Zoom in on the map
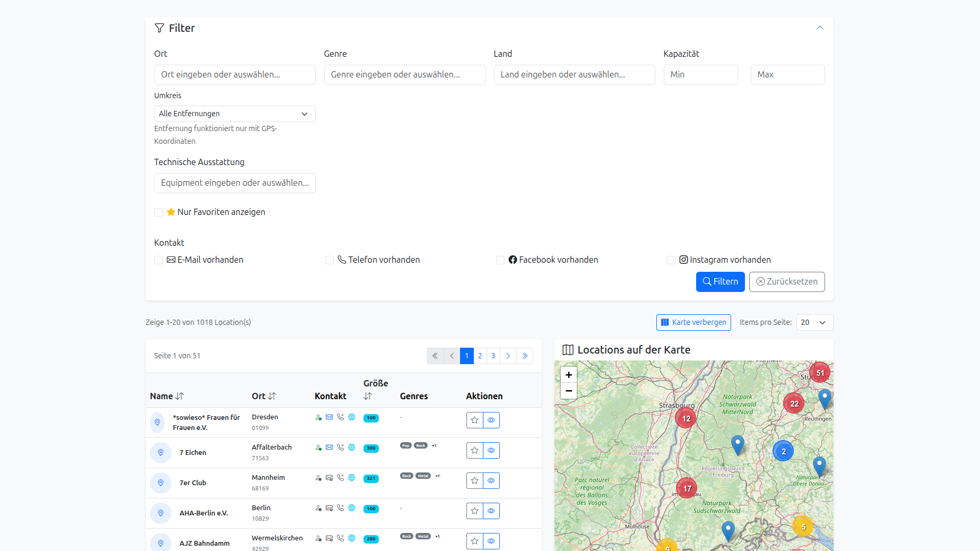The width and height of the screenshot is (980, 551). pyautogui.click(x=569, y=375)
